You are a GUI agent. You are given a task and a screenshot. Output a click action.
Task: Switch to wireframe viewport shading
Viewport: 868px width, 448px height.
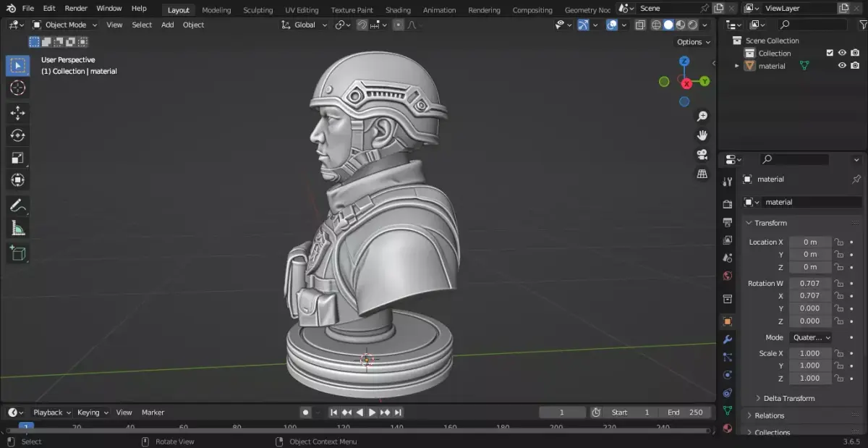pyautogui.click(x=656, y=25)
